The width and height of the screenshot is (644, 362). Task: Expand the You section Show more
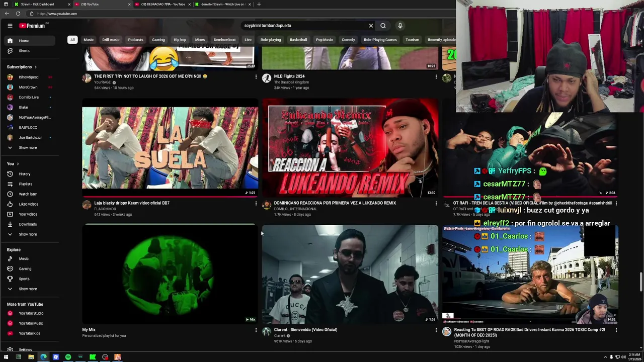(30, 234)
